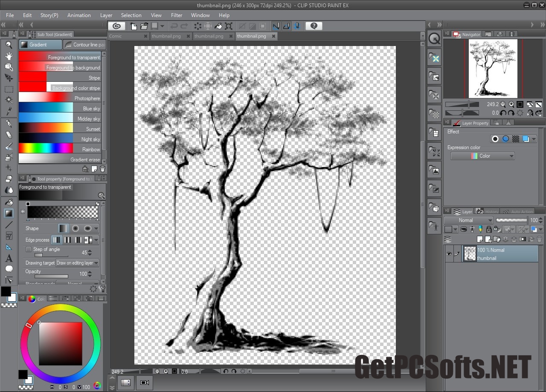Image resolution: width=546 pixels, height=392 pixels.
Task: Select the Auto select magic wand tool
Action: pyautogui.click(x=9, y=100)
